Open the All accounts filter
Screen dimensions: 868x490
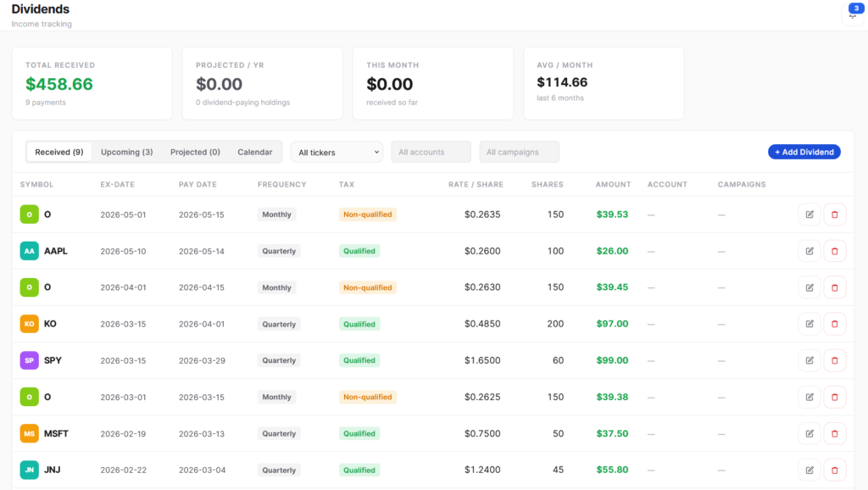pos(431,152)
